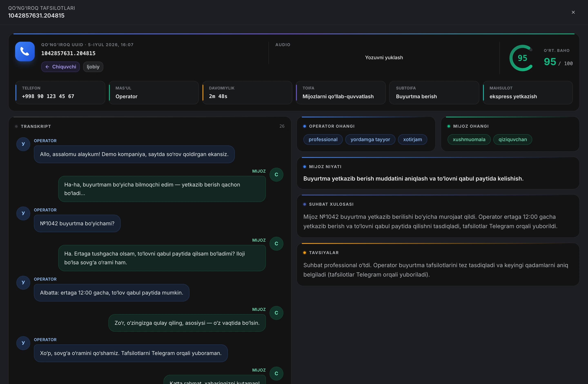Click the Qo'ng'iroq tafsilotlari dialog title

click(x=41, y=8)
